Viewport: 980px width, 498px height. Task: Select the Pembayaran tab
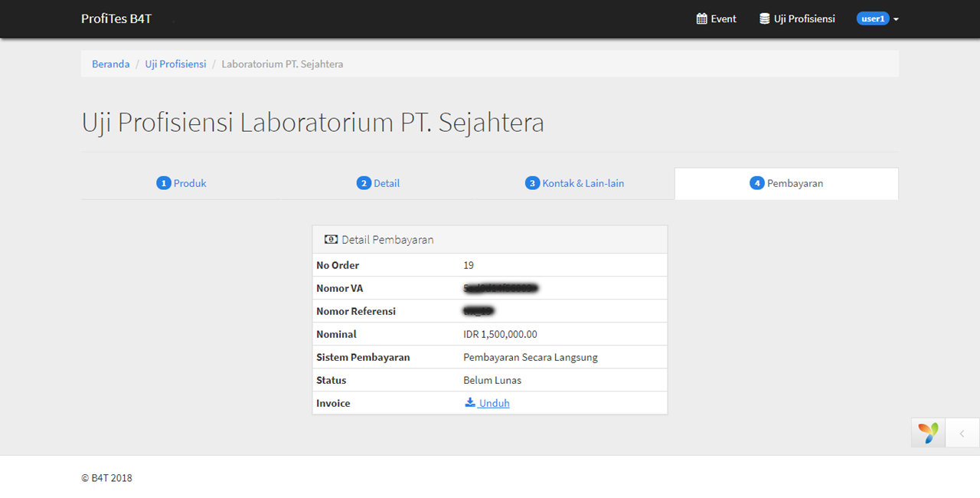click(795, 183)
